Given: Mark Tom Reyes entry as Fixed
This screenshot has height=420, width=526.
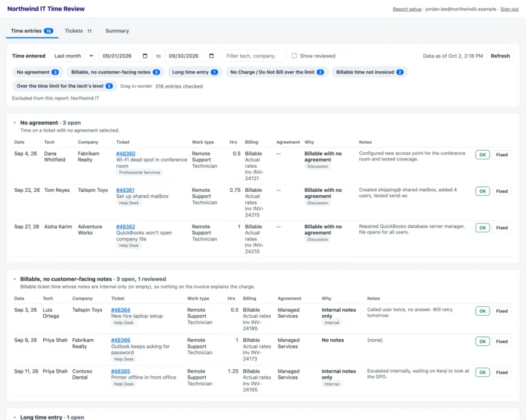Looking at the screenshot, I should click(x=501, y=191).
